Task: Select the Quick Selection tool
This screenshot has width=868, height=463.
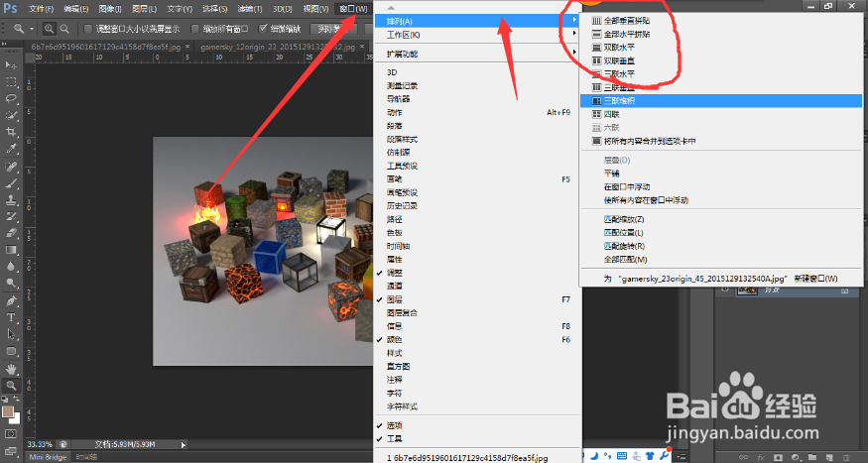Action: point(11,115)
